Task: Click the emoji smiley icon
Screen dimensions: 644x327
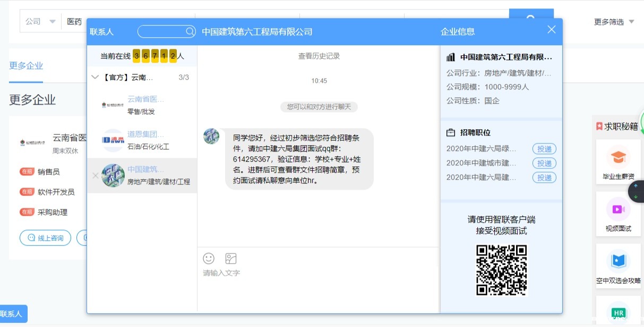Action: [x=209, y=258]
